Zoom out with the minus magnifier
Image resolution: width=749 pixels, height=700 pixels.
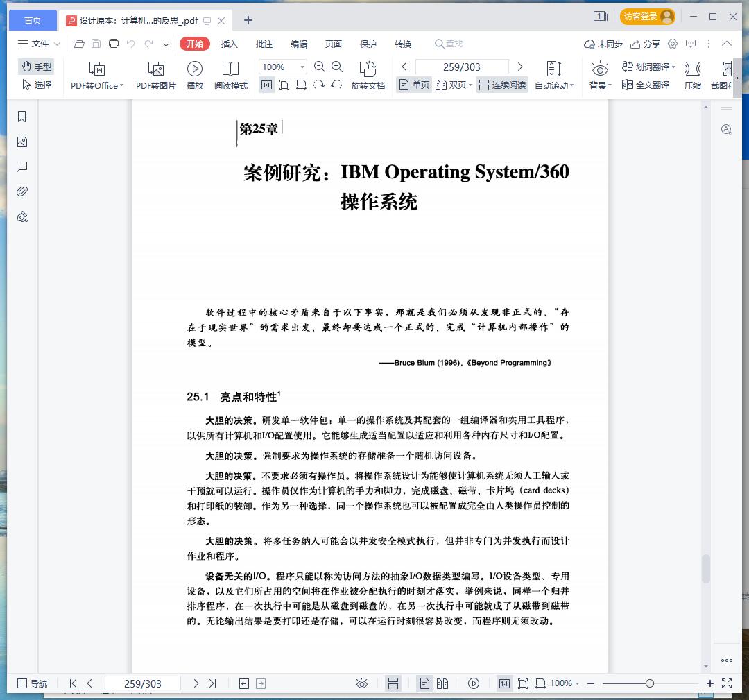click(x=320, y=67)
